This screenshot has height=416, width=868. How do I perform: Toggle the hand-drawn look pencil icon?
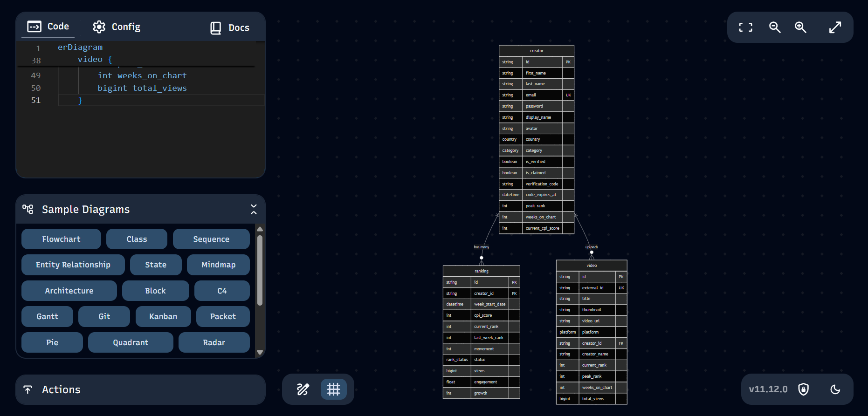(x=303, y=389)
